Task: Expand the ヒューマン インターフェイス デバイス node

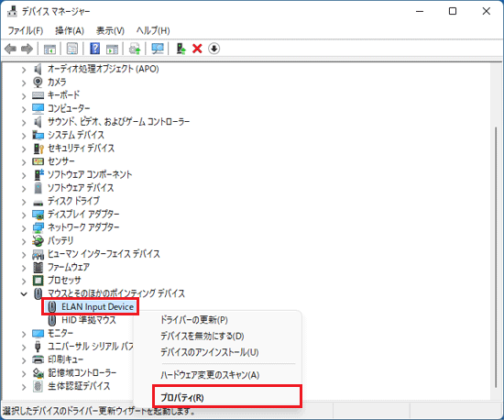Action: pyautogui.click(x=24, y=255)
